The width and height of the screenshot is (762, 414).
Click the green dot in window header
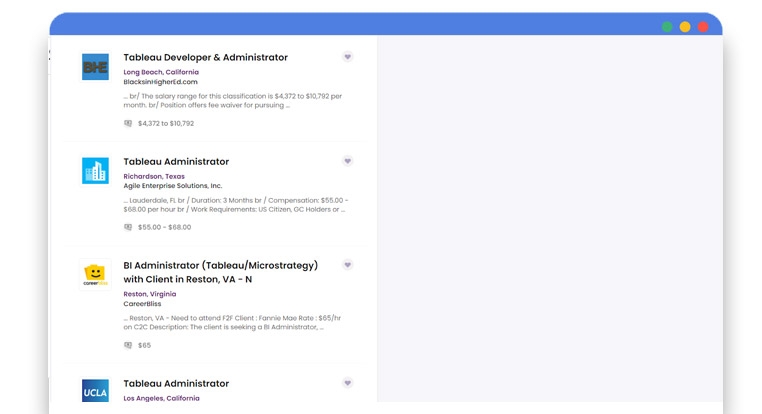click(667, 27)
